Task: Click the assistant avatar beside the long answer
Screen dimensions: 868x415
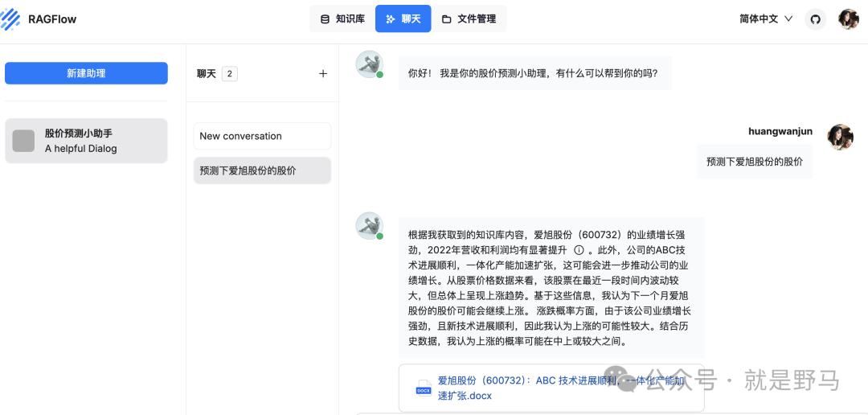Action: (x=369, y=226)
